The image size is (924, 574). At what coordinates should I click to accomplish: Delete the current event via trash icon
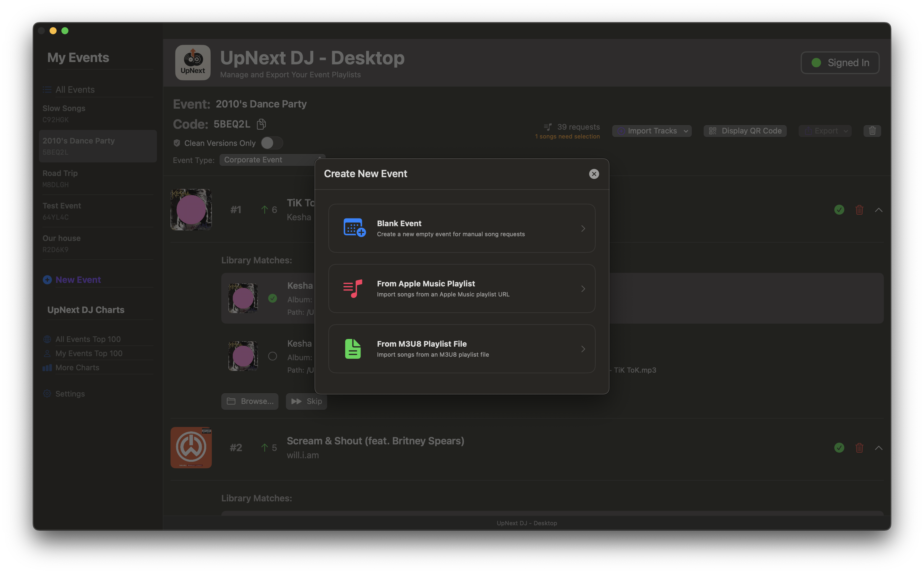tap(872, 131)
